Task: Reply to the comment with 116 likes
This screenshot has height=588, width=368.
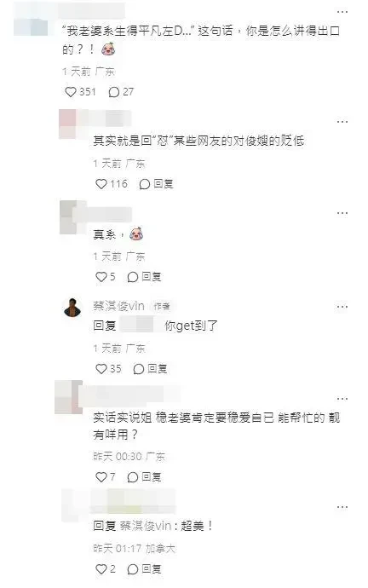Action: coord(156,184)
